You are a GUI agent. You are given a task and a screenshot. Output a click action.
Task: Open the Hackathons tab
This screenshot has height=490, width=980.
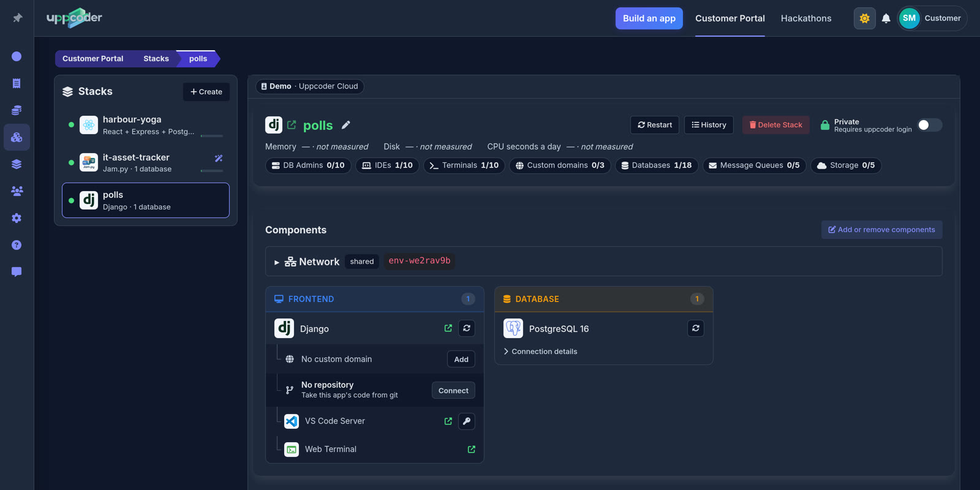tap(806, 18)
